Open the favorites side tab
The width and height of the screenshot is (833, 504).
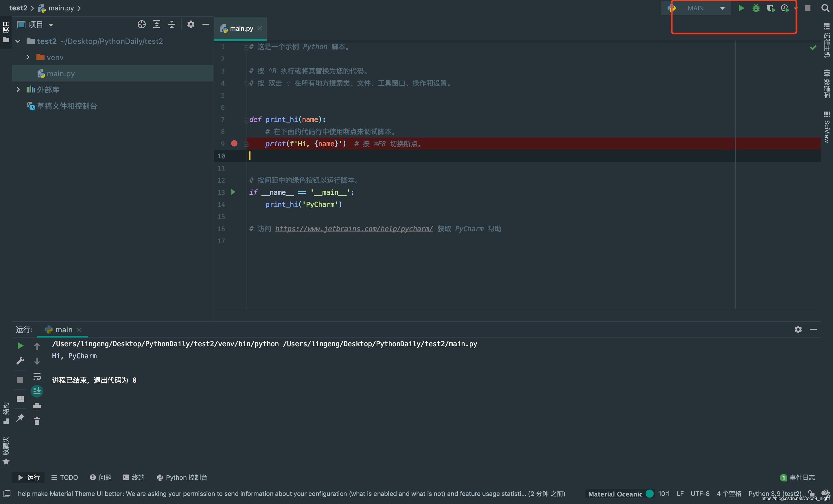(6, 451)
